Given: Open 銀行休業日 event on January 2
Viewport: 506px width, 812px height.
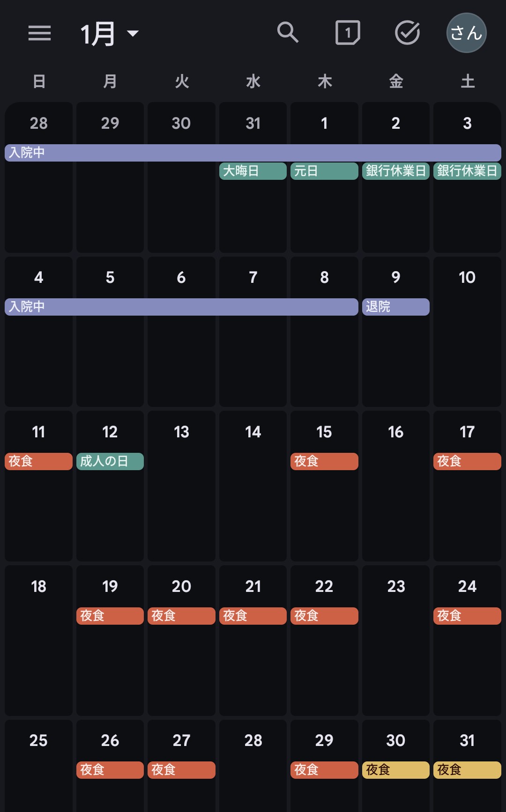Looking at the screenshot, I should 395,171.
